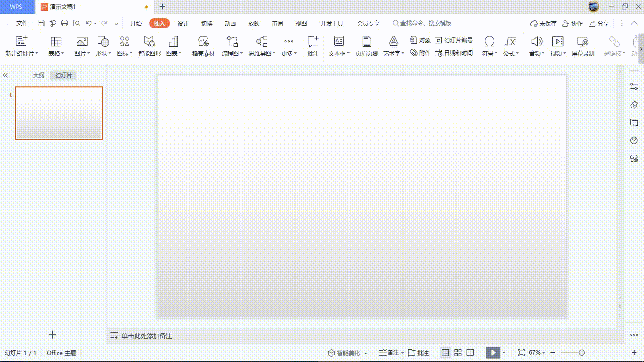Insert a Smart Graphic
Image resolution: width=644 pixels, height=362 pixels.
150,46
